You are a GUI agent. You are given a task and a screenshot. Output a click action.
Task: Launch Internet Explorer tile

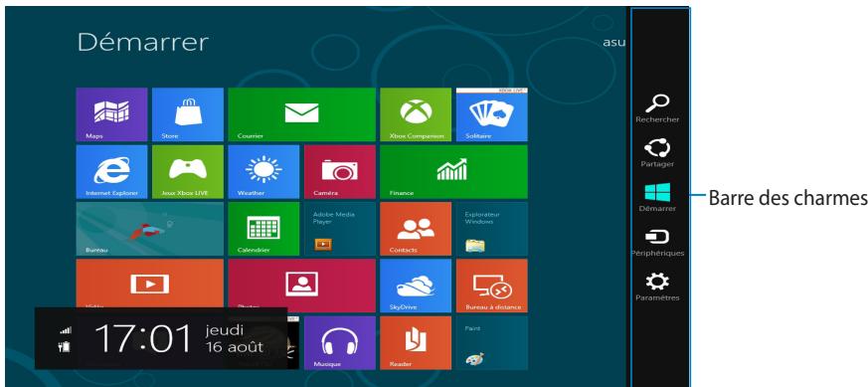pyautogui.click(x=111, y=172)
